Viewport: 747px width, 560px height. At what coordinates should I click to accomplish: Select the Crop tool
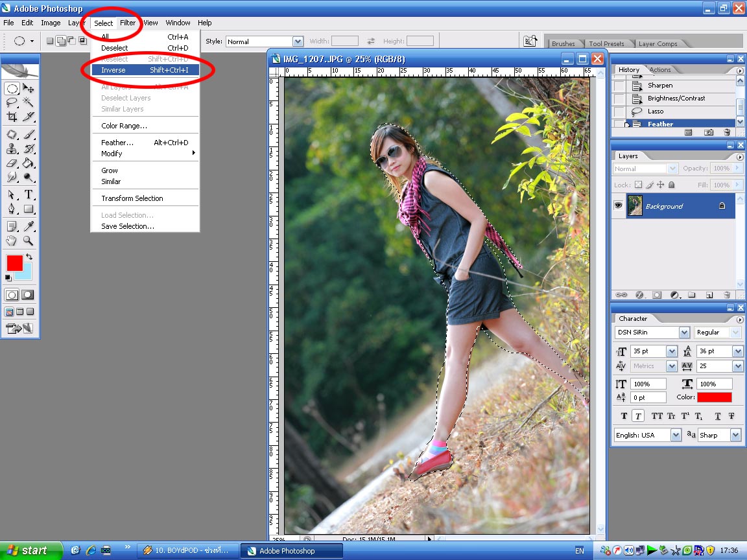[12, 117]
